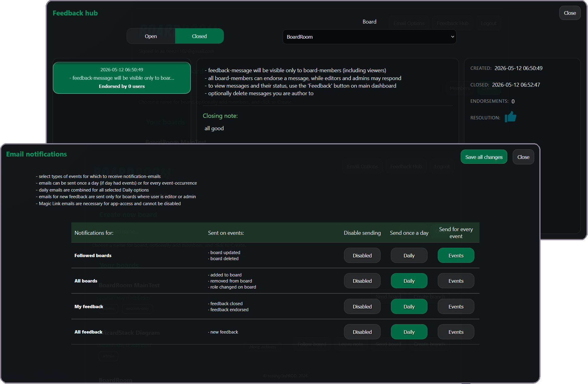The width and height of the screenshot is (588, 384).
Task: Set All feedback to Events
Action: pos(456,332)
